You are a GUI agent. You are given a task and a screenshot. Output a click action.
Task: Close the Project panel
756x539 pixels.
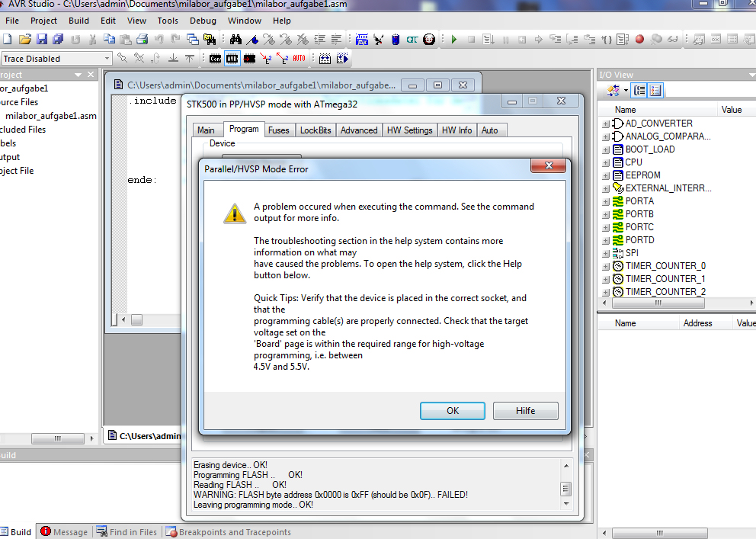(x=91, y=75)
